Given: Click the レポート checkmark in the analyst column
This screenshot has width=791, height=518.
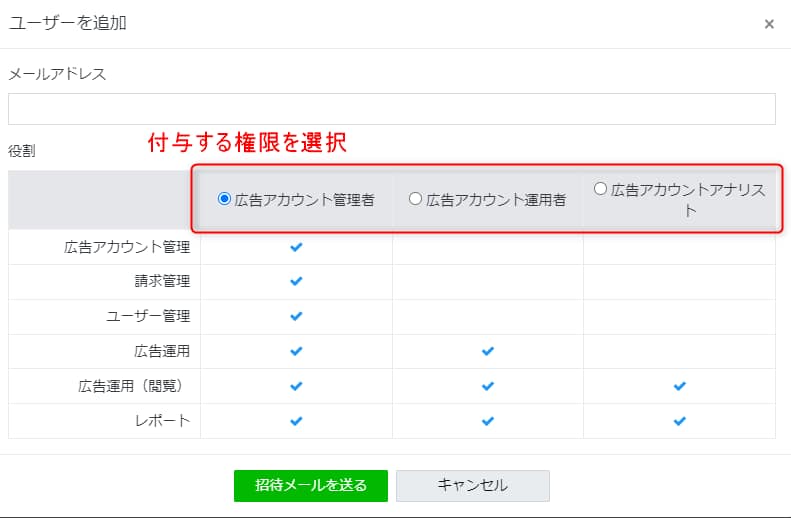Looking at the screenshot, I should point(680,421).
